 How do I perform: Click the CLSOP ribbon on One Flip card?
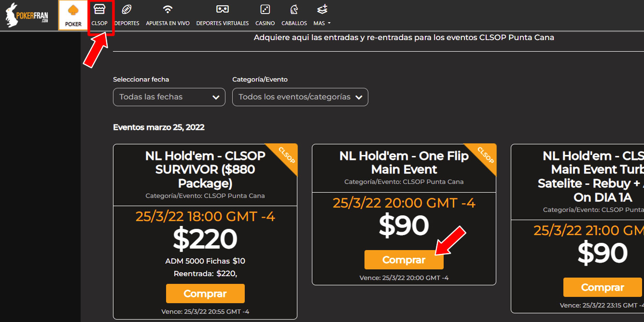coord(485,154)
